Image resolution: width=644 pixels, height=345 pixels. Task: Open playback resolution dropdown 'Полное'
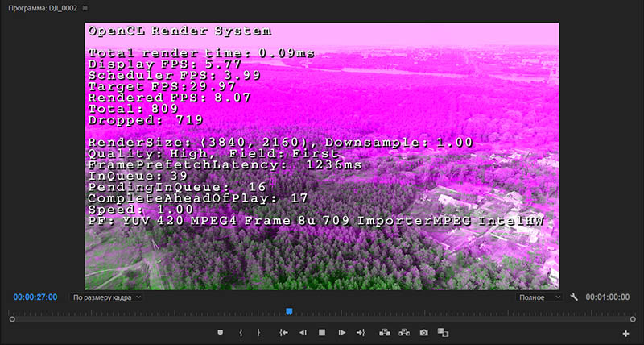coord(539,297)
